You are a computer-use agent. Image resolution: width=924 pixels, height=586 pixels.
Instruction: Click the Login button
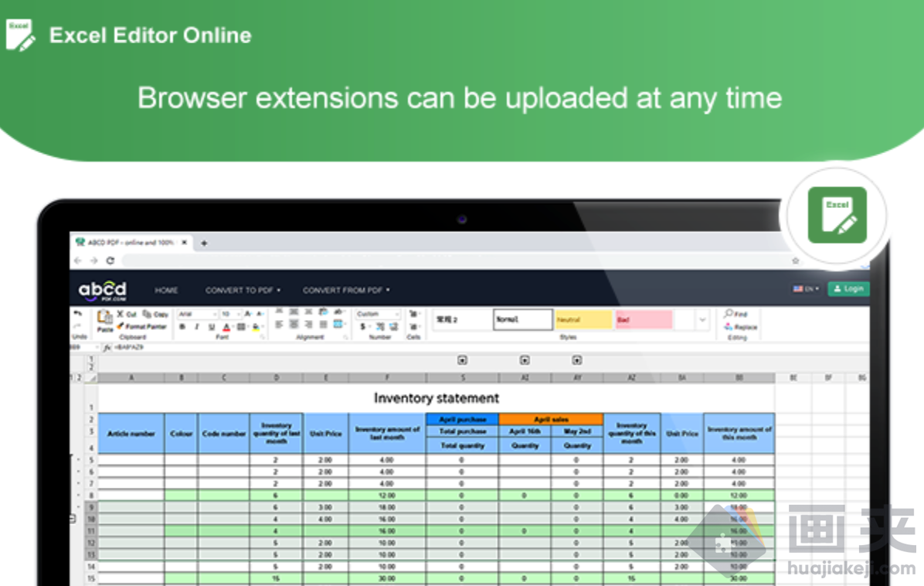click(848, 289)
